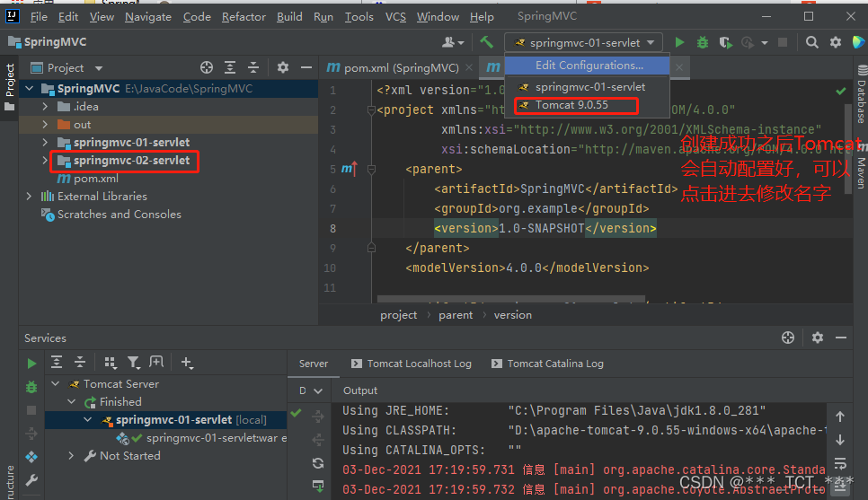
Task: Open the VCS menu
Action: (x=395, y=17)
